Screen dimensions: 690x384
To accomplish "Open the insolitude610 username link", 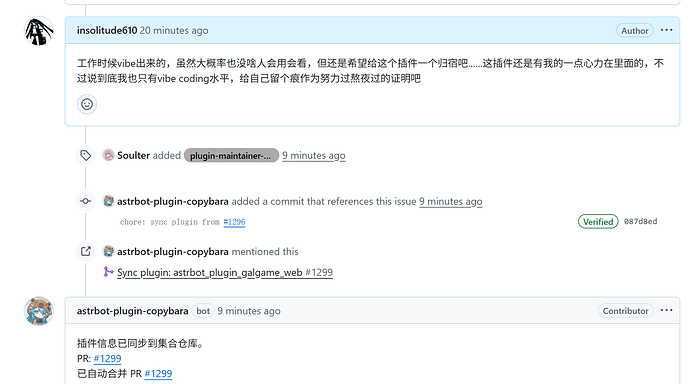I will (107, 30).
